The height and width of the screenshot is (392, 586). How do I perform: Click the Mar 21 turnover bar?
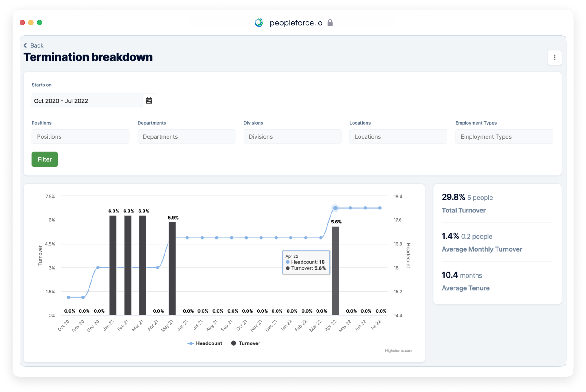[143, 265]
